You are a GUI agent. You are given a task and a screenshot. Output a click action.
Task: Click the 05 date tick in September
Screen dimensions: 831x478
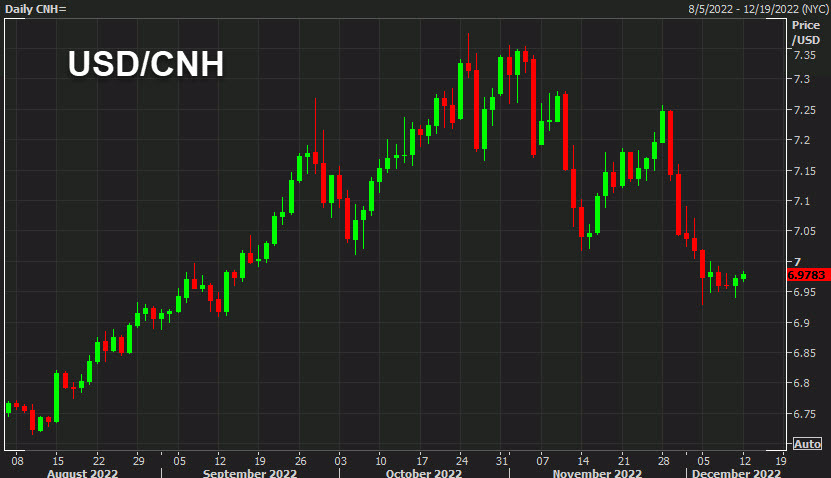(179, 461)
